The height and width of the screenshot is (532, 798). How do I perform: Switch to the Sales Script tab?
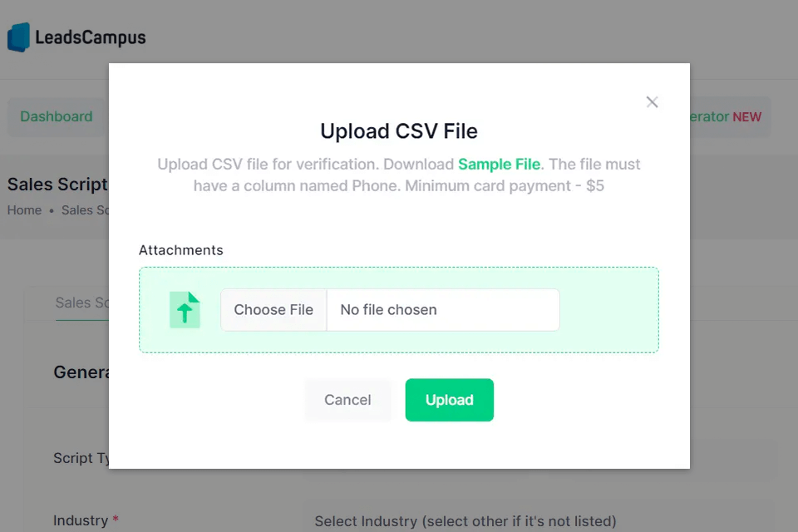(83, 303)
